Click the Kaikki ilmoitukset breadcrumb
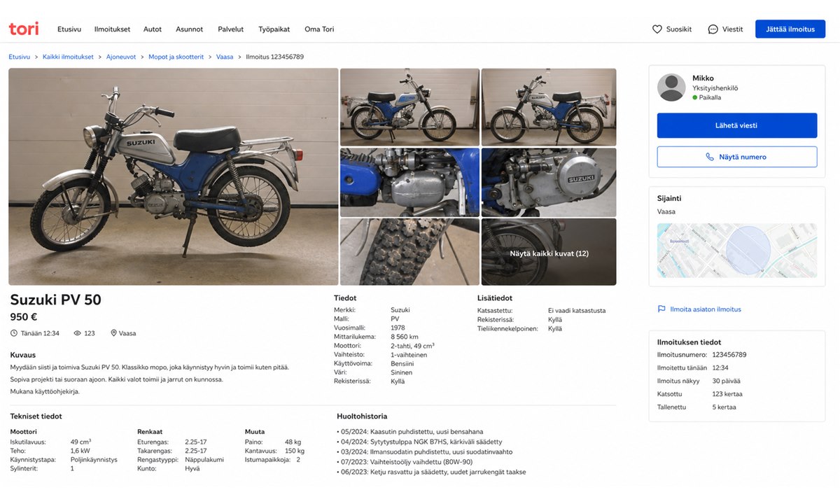This screenshot has width=840, height=504. (68, 57)
